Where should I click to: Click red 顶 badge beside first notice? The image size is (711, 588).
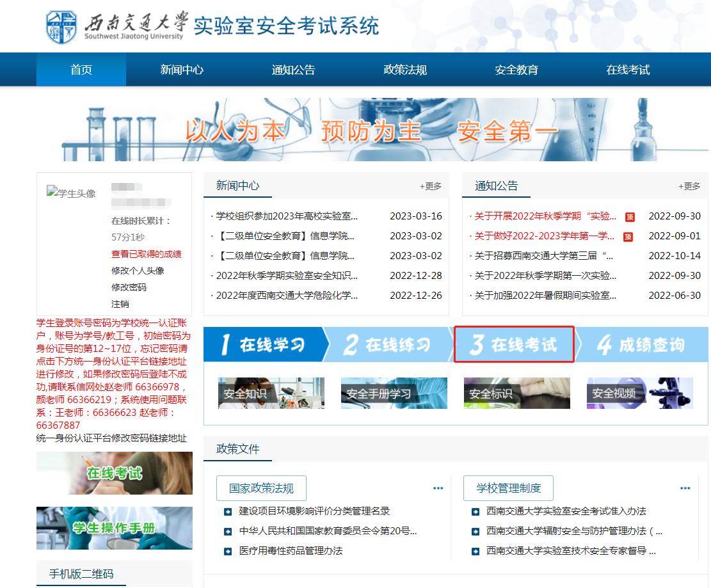coord(629,217)
